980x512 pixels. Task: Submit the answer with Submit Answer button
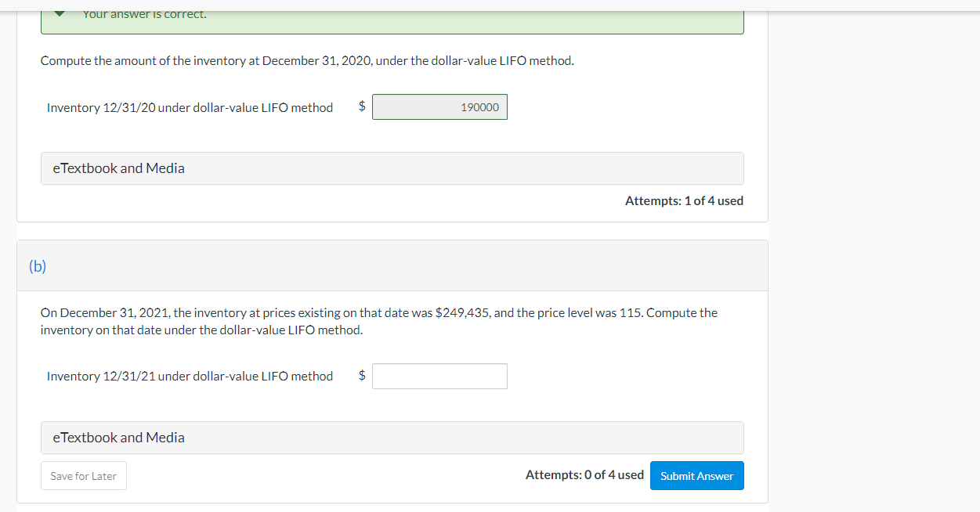coord(696,476)
